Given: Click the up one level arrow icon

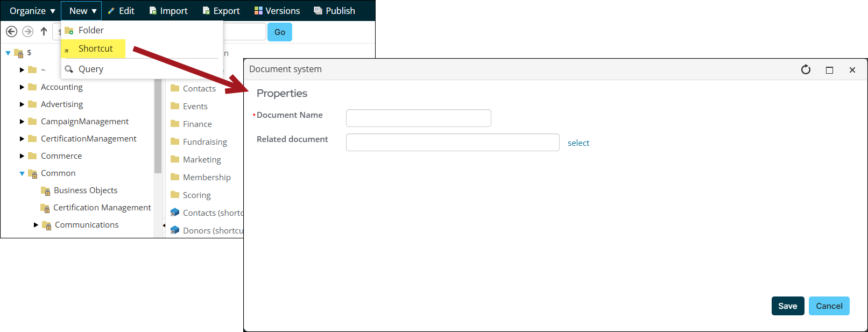Looking at the screenshot, I should pyautogui.click(x=44, y=32).
